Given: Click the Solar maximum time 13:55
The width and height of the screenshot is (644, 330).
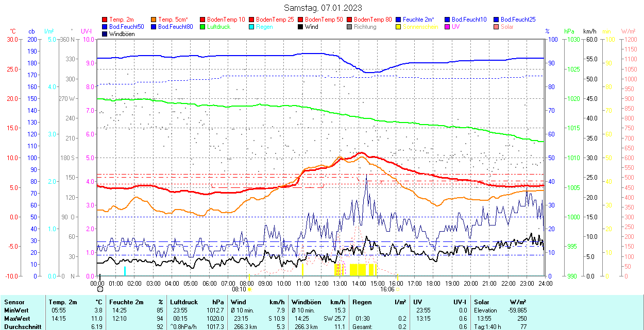Looking at the screenshot, I should 484,318.
